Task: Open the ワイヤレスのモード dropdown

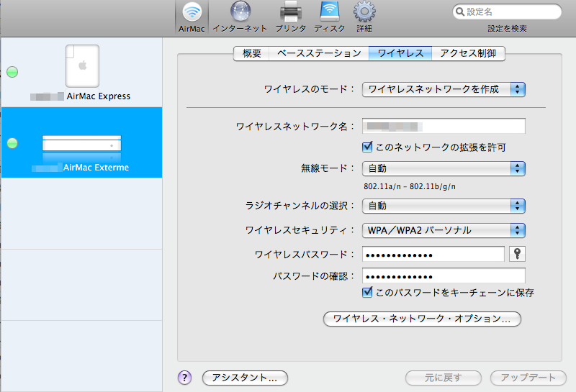Action: 444,89
